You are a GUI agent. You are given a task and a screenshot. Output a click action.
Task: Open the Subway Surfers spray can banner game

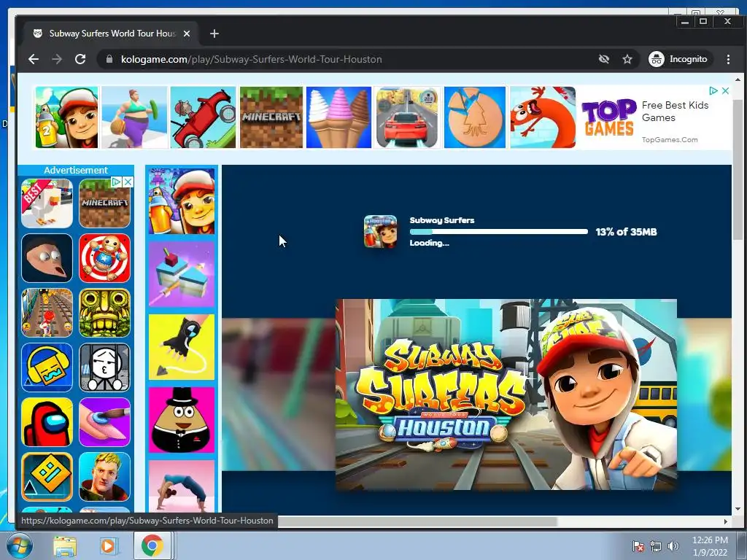[66, 117]
